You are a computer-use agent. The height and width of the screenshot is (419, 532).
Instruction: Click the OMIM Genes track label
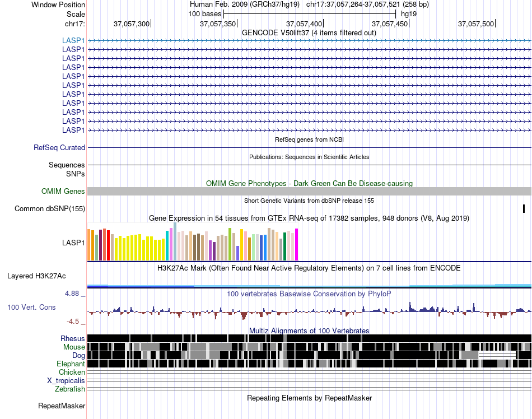pos(63,192)
